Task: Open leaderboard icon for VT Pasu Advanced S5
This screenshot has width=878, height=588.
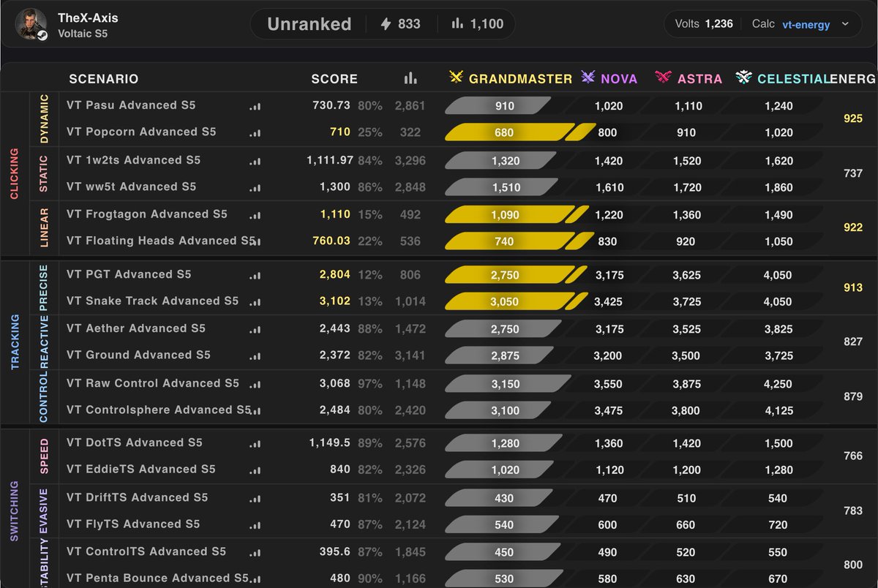Action: 255,106
